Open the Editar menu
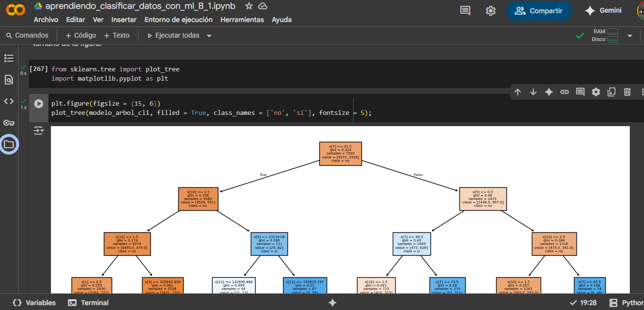 coord(75,20)
